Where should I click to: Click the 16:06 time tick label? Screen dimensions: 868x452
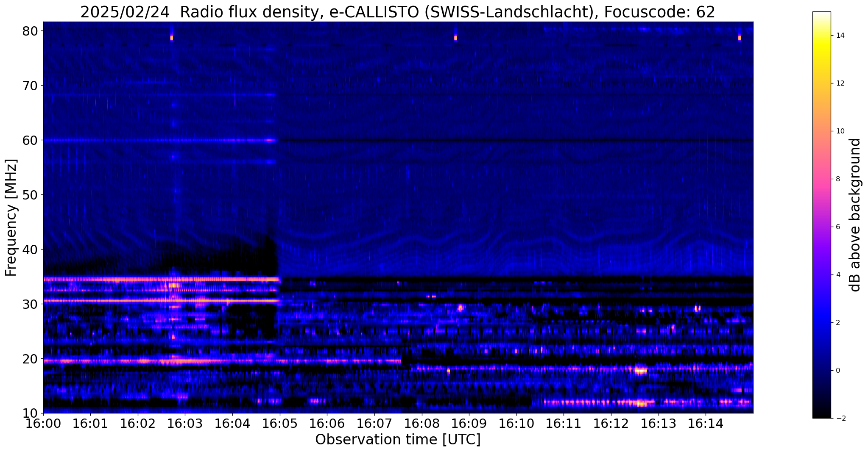[327, 423]
